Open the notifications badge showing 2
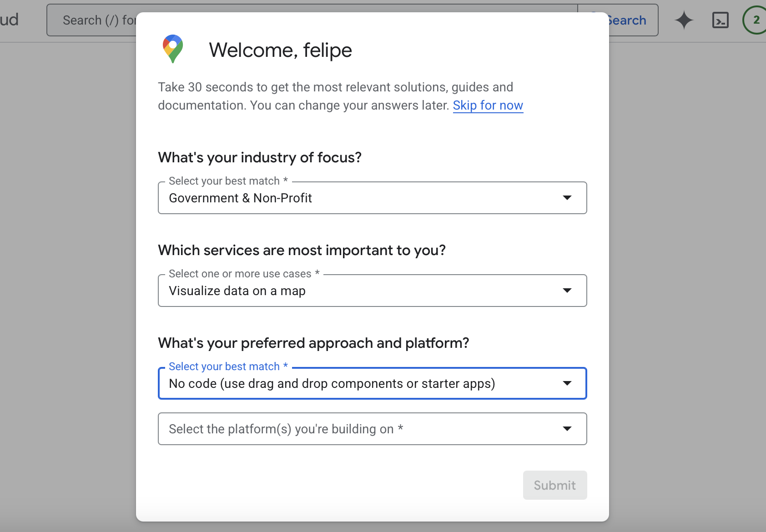 pyautogui.click(x=755, y=20)
